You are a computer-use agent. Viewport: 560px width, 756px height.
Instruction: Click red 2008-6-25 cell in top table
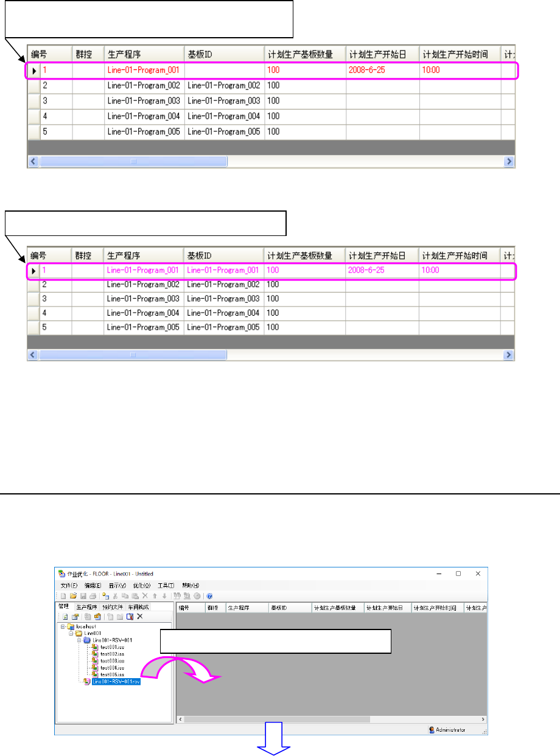382,70
